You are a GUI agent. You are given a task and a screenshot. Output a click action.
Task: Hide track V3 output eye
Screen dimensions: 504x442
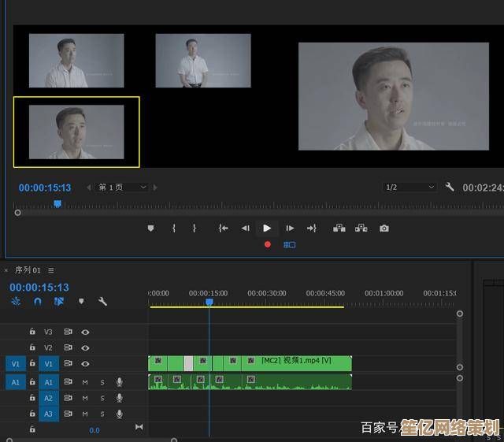pyautogui.click(x=85, y=332)
